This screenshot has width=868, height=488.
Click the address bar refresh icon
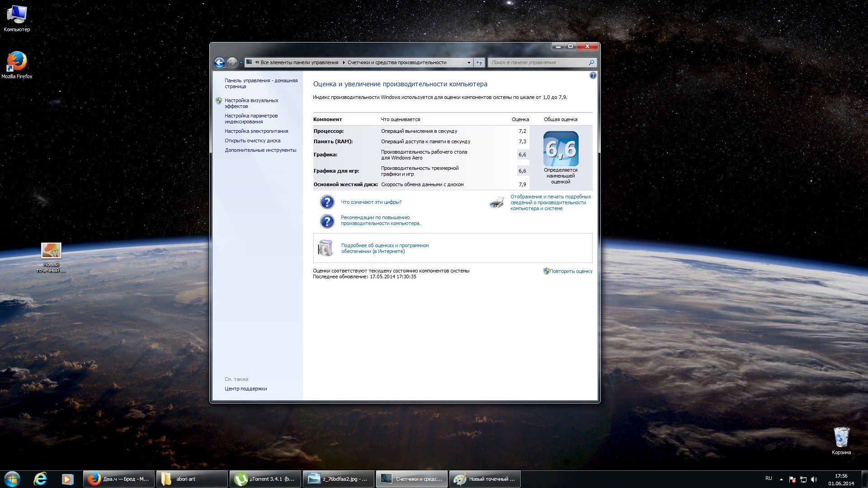479,62
